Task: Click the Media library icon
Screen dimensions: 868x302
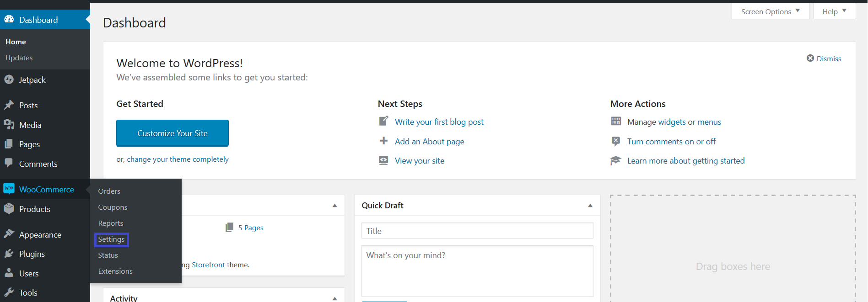Action: click(9, 124)
